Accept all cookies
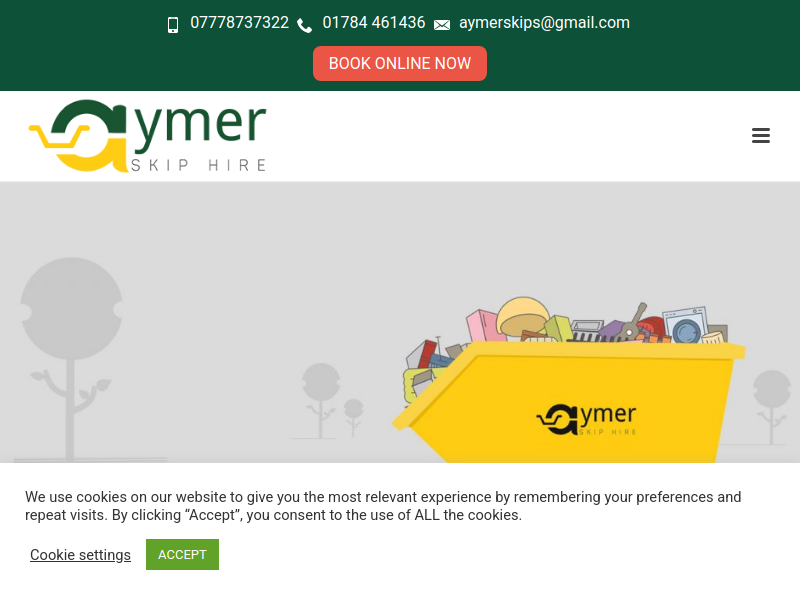The height and width of the screenshot is (600, 800). [x=182, y=555]
